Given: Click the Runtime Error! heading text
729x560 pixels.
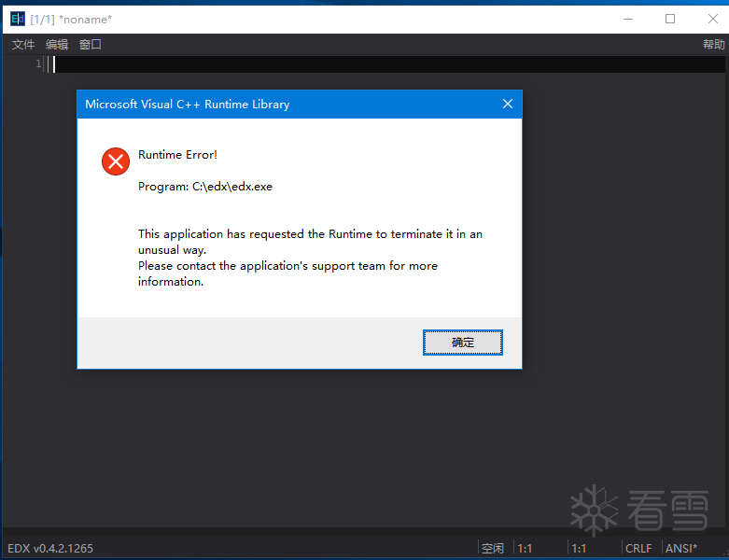Looking at the screenshot, I should tap(177, 155).
